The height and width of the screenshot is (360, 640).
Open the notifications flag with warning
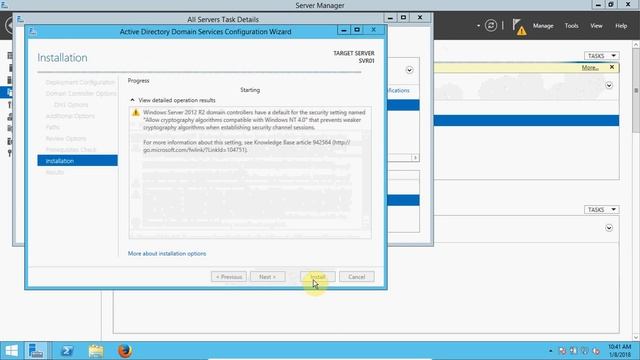[x=519, y=27]
